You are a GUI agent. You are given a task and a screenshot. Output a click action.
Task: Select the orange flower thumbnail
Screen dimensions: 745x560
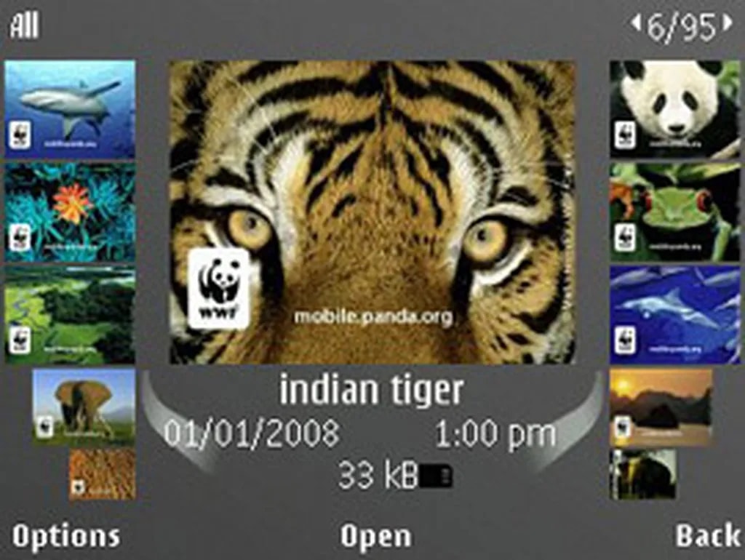[70, 212]
